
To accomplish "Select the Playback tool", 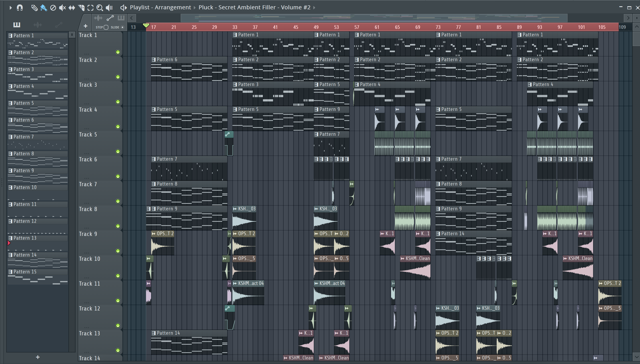I will [109, 8].
